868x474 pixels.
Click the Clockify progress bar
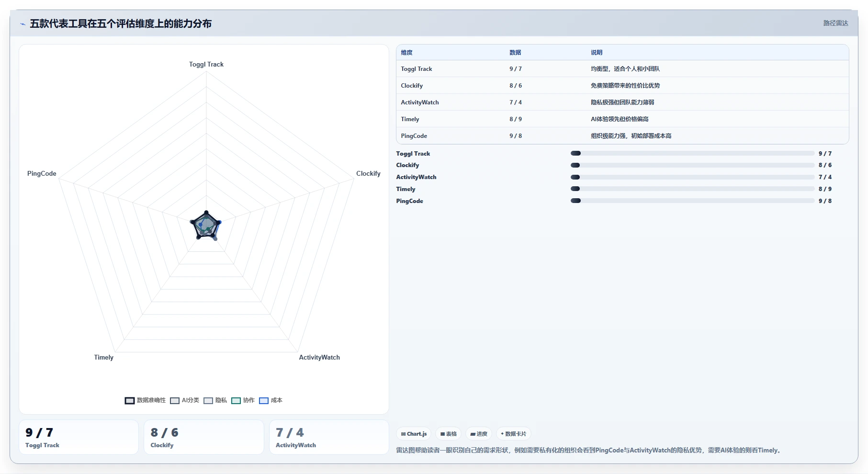pyautogui.click(x=692, y=165)
